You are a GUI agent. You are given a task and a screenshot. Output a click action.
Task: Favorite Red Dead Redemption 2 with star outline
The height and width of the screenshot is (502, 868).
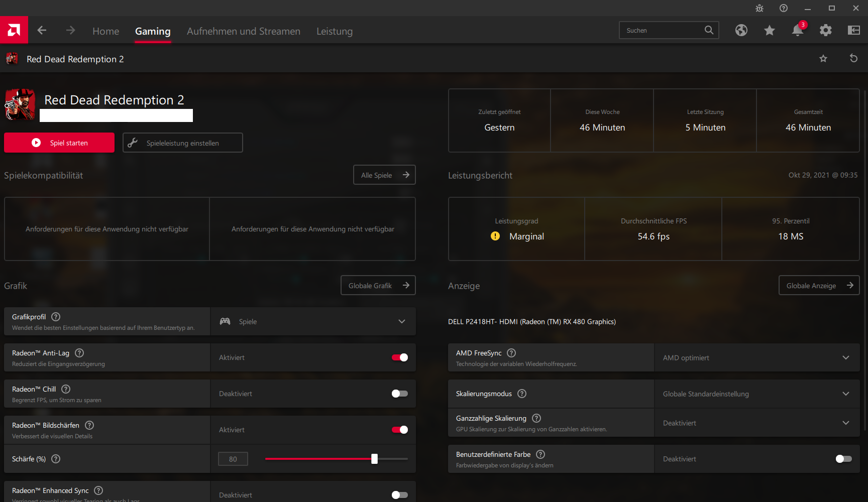823,59
